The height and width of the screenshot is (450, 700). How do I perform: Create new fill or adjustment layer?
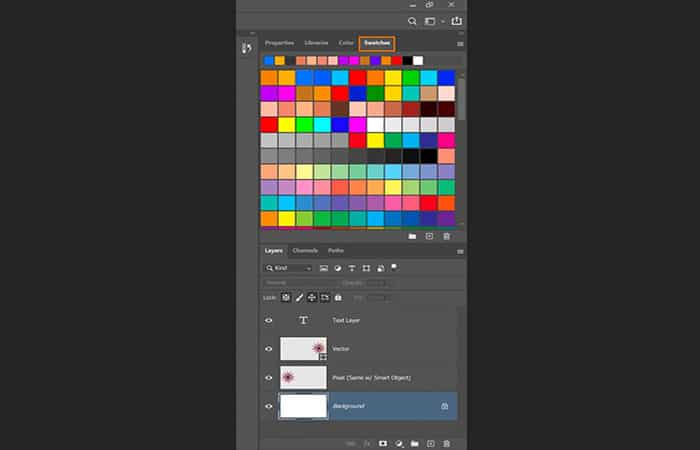399,444
